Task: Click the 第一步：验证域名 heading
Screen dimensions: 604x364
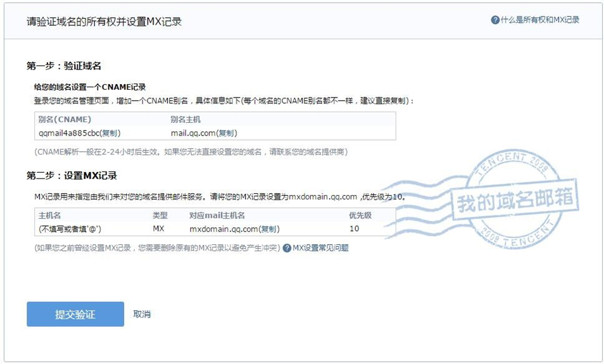Action: pyautogui.click(x=63, y=66)
